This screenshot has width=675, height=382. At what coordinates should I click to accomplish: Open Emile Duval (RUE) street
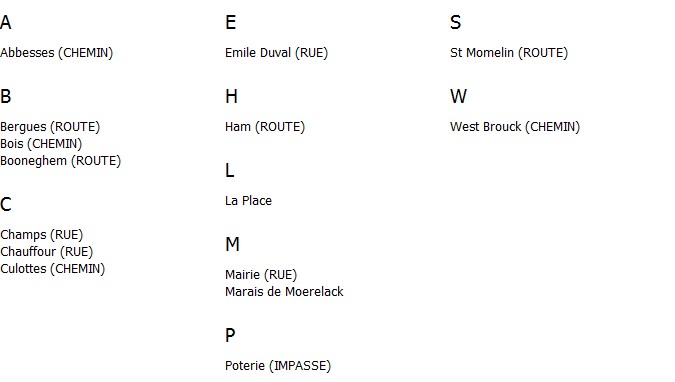click(x=276, y=53)
